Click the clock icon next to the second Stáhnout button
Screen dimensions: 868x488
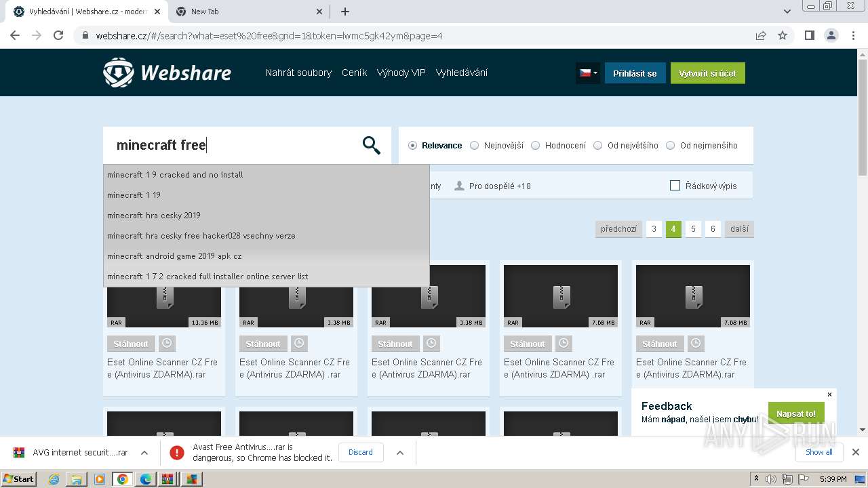[x=298, y=344]
